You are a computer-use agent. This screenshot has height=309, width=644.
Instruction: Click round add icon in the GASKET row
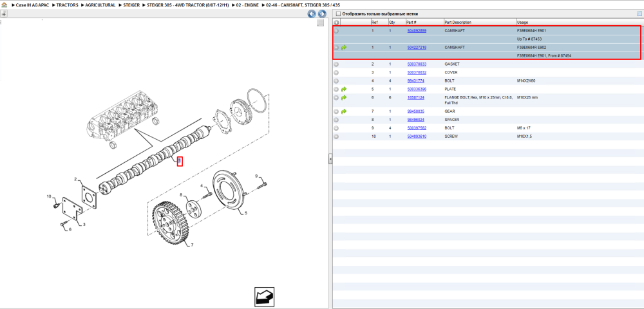(x=336, y=64)
